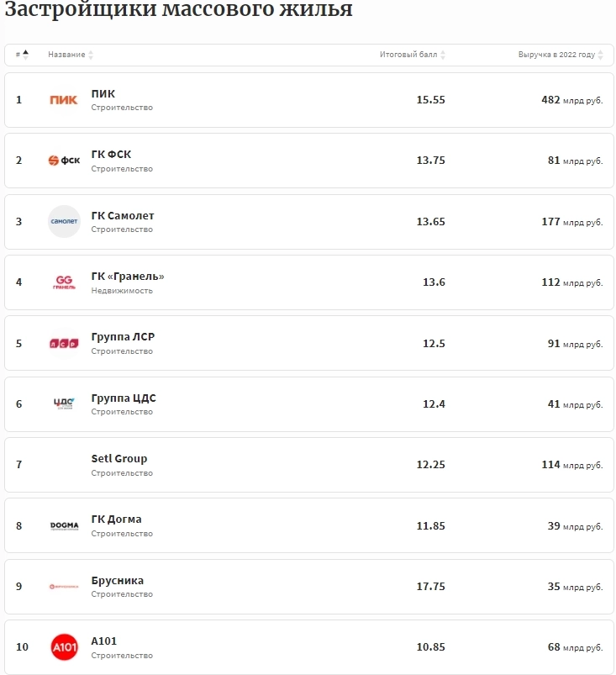Open the Самолет round logo
The image size is (616, 675).
pos(64,222)
